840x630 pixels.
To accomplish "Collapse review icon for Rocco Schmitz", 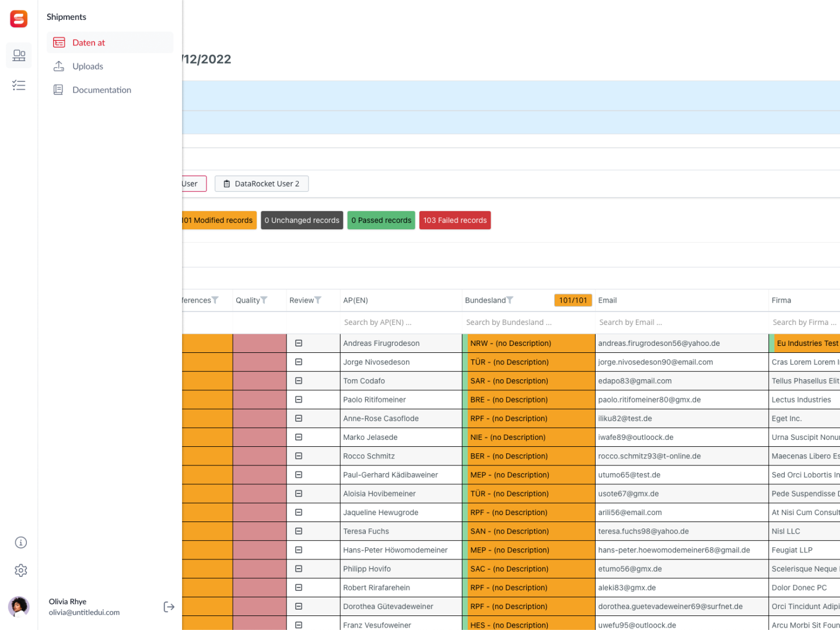I will [x=299, y=456].
